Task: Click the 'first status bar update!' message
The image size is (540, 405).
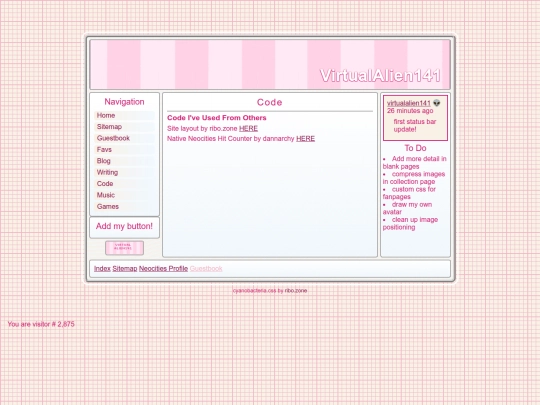Action: [x=415, y=125]
